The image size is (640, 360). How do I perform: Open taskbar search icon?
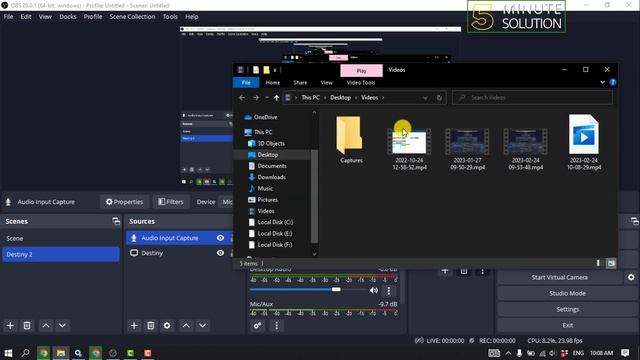tap(25, 353)
